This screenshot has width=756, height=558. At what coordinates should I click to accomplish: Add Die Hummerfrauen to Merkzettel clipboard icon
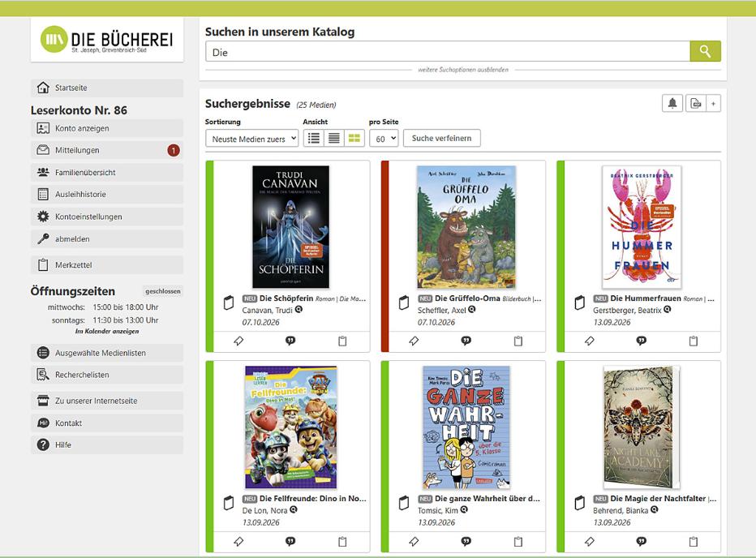point(694,341)
